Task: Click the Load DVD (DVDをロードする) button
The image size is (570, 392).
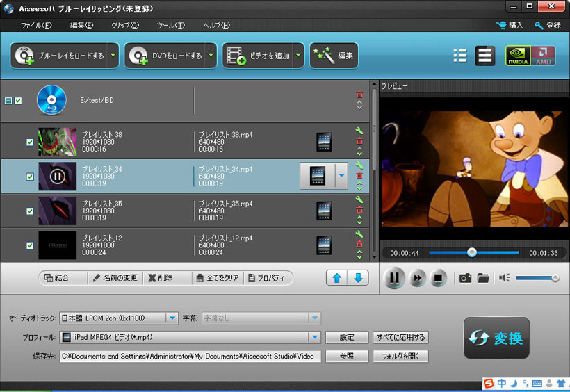Action: click(x=165, y=56)
